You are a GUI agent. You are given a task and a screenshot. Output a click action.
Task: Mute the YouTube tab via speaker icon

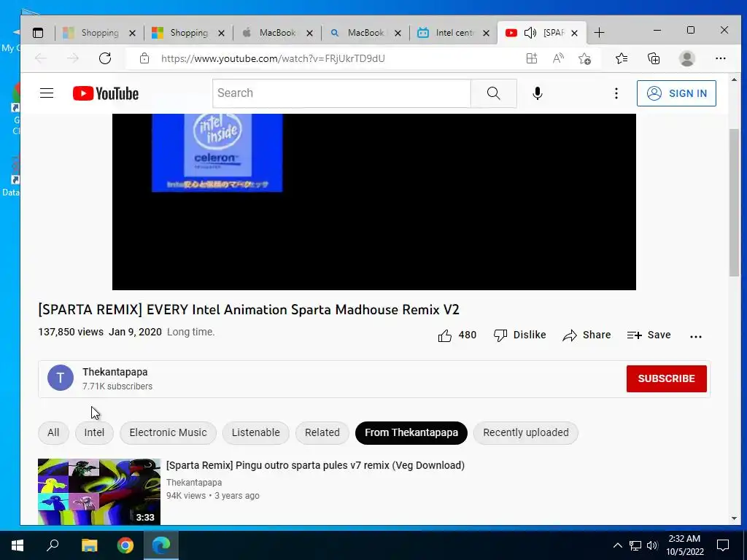[530, 33]
